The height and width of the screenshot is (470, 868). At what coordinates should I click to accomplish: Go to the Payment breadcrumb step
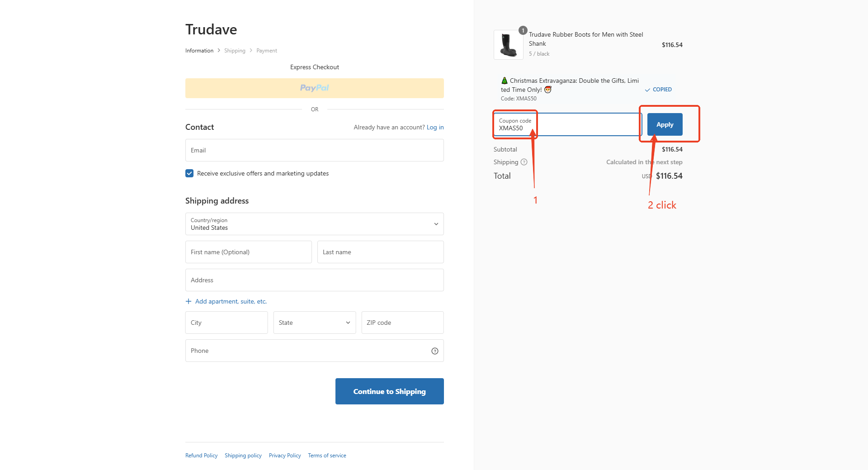[266, 51]
